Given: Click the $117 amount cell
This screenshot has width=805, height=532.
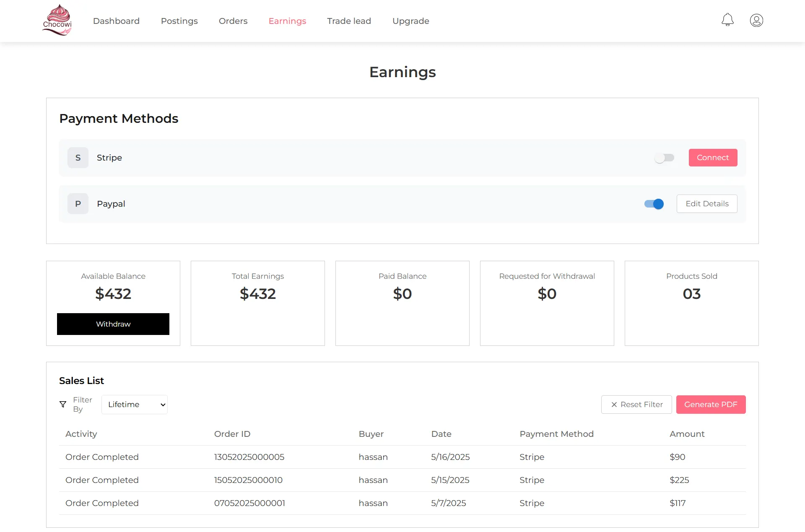Looking at the screenshot, I should tap(678, 503).
